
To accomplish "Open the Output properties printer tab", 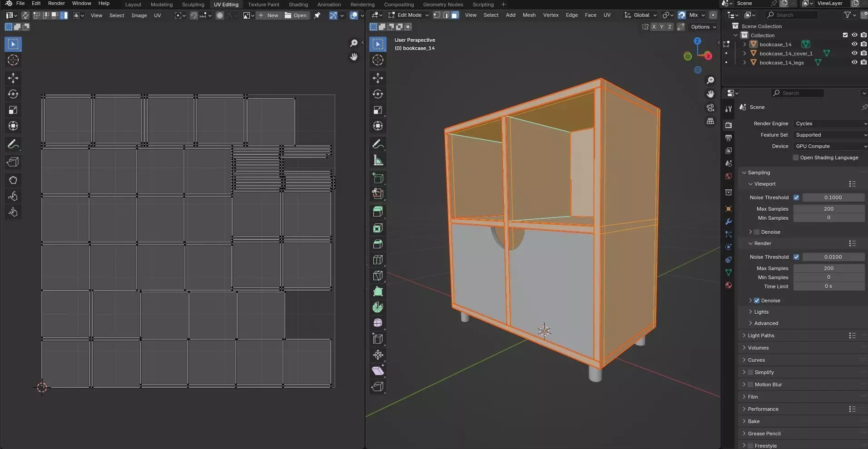I will 729,138.
